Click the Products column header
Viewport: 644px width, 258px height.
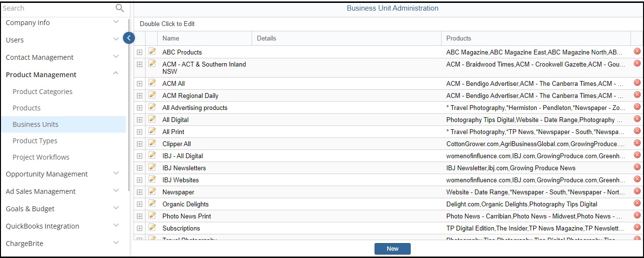point(536,38)
